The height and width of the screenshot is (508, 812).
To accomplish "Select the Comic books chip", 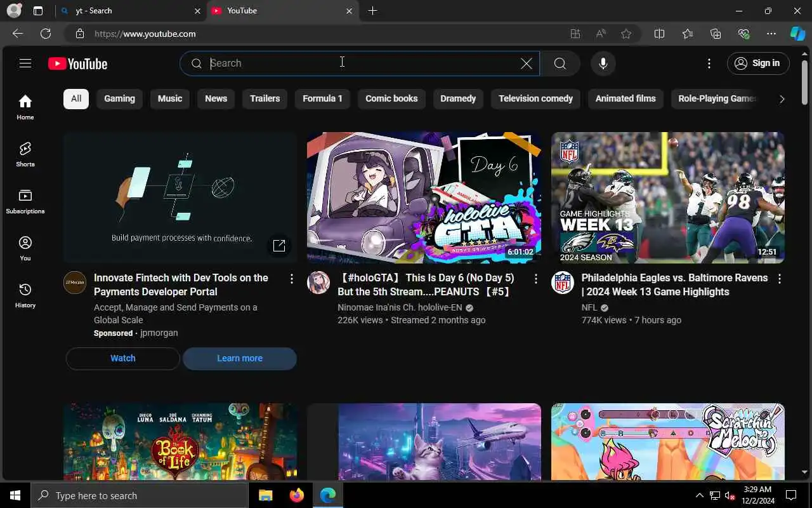I will pyautogui.click(x=391, y=98).
